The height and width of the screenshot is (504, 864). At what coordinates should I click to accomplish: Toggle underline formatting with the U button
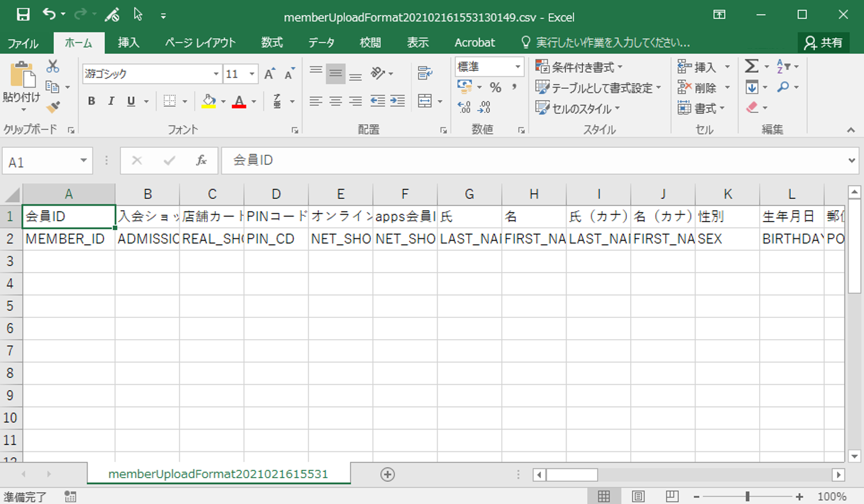click(x=130, y=101)
